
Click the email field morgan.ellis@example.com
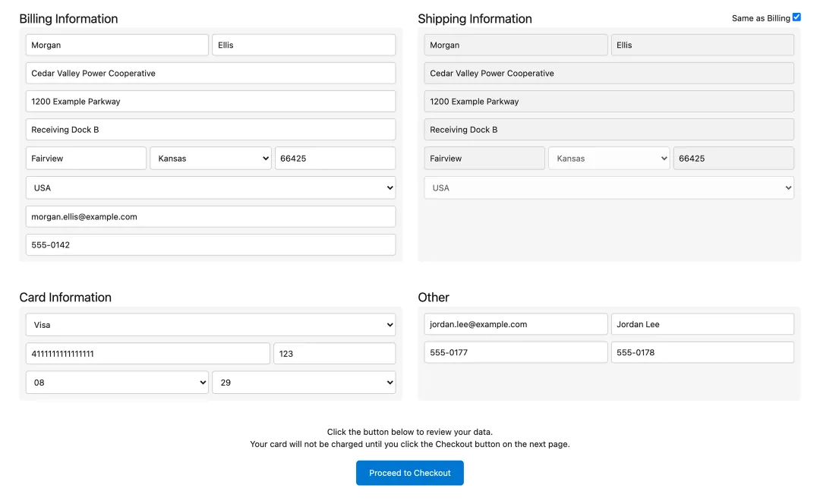[x=211, y=216]
